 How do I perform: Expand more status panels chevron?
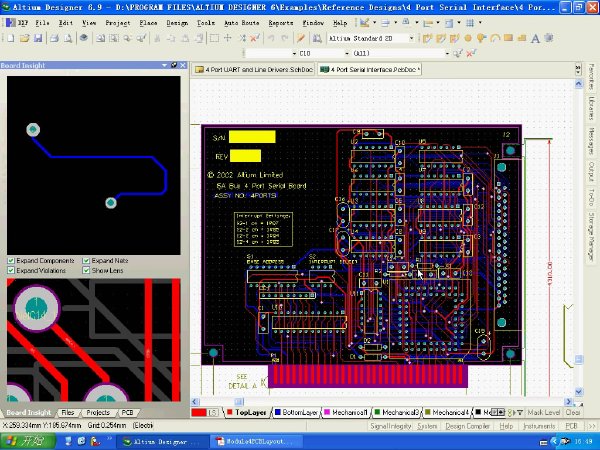592,426
